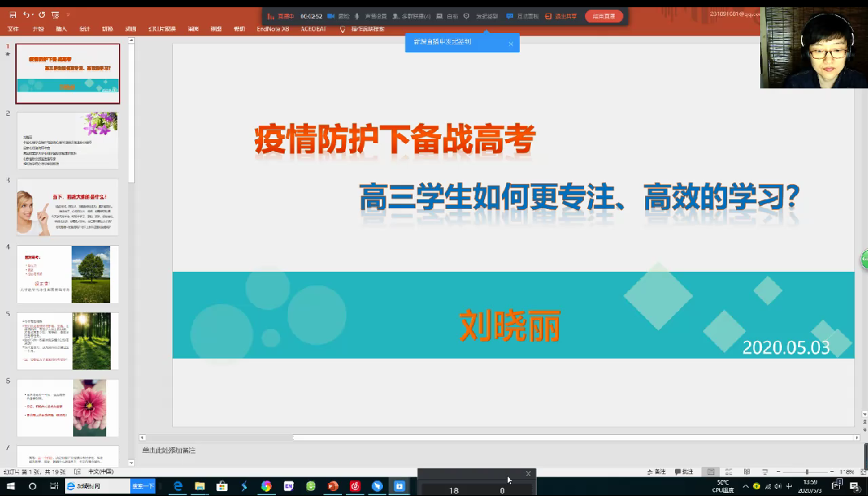Open the EndNote X8 ribbon tab
Screen dimensions: 868x496
[x=272, y=29]
